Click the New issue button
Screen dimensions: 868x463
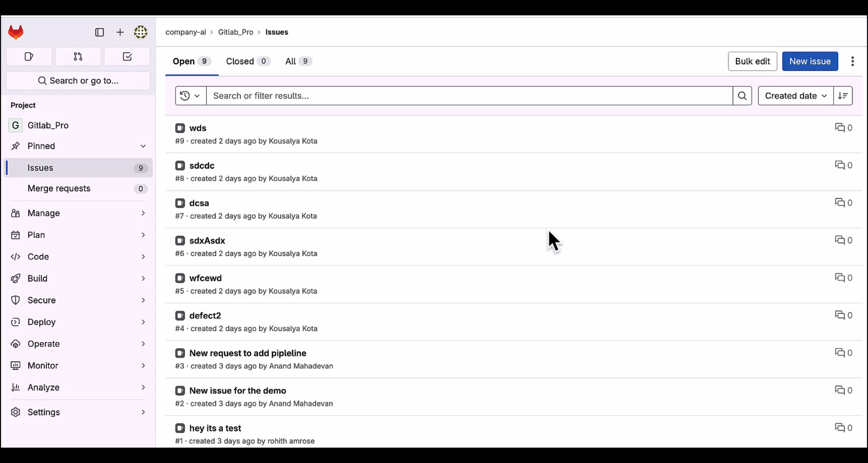(x=810, y=61)
